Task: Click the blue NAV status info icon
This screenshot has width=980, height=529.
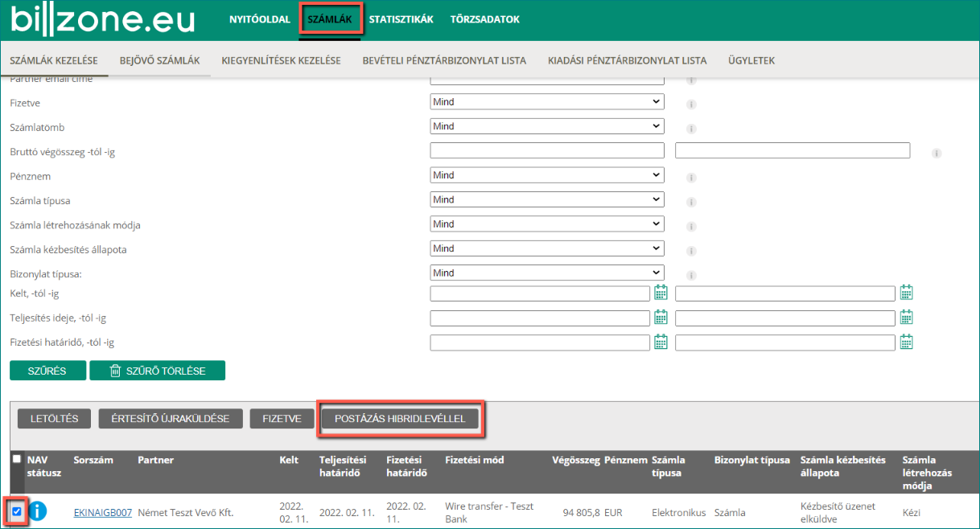Action: [x=39, y=512]
